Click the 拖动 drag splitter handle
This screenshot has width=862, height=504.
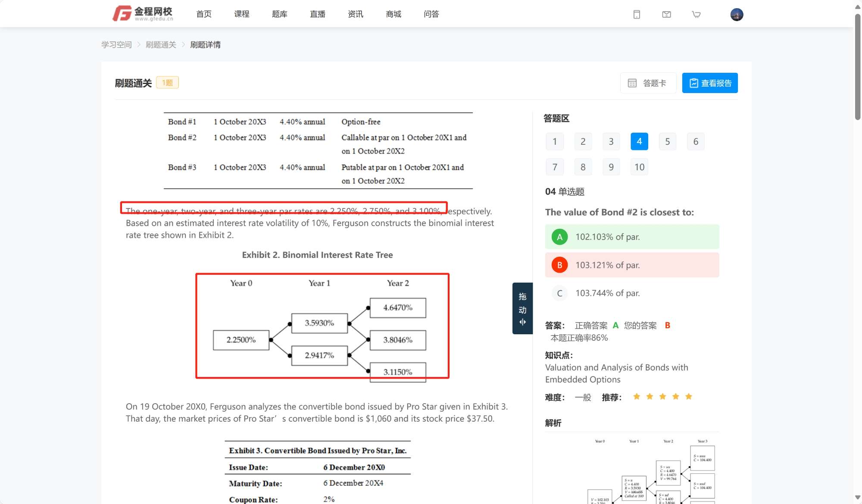[x=522, y=308]
